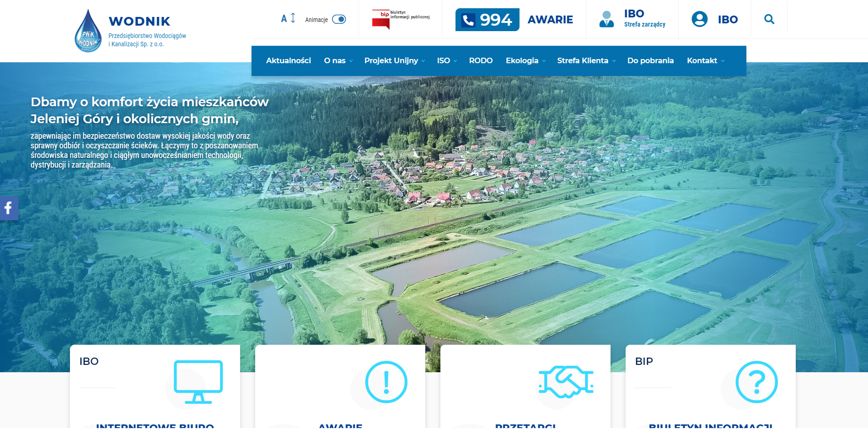This screenshot has width=868, height=429.
Task: Expand the Projekt Unijny dropdown
Action: pos(394,60)
